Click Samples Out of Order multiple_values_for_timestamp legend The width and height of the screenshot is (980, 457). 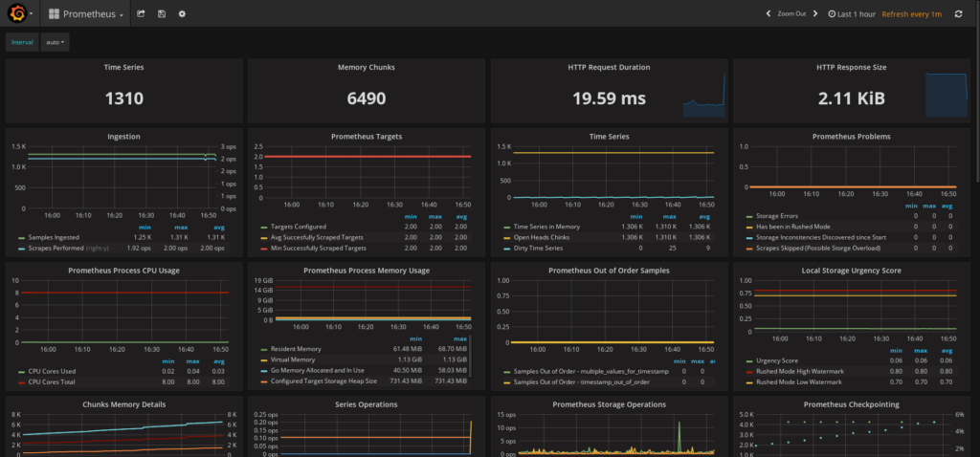[590, 372]
